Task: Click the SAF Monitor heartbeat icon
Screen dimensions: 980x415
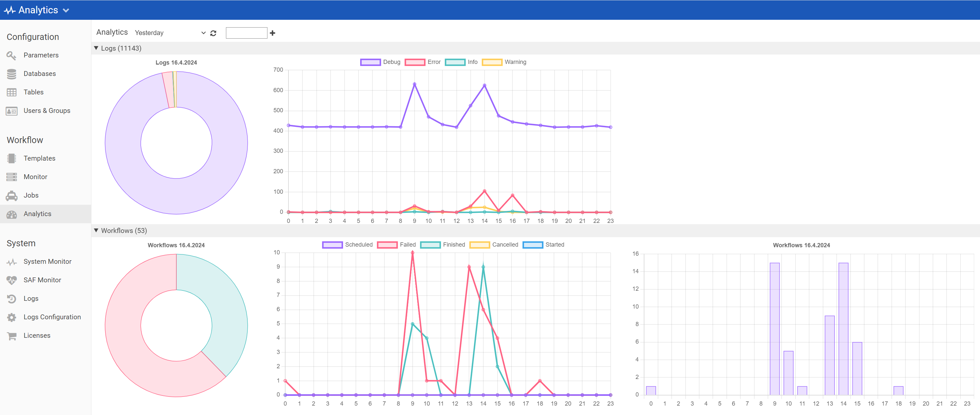Action: pos(11,280)
